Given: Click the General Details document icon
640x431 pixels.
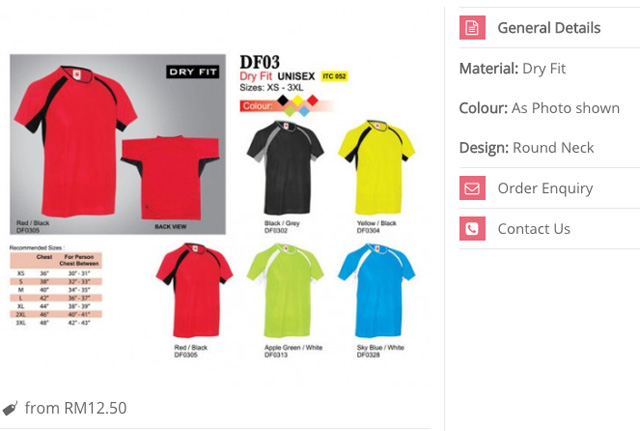Looking at the screenshot, I should click(472, 28).
